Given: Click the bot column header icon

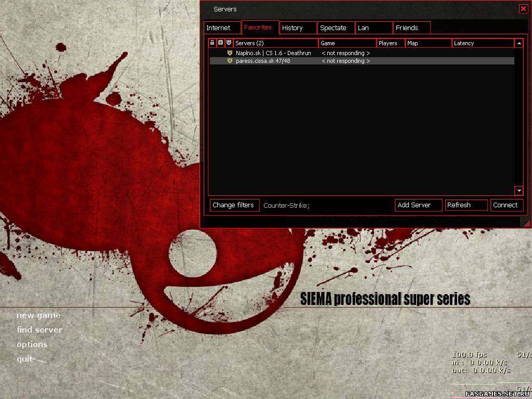Looking at the screenshot, I should coord(220,43).
